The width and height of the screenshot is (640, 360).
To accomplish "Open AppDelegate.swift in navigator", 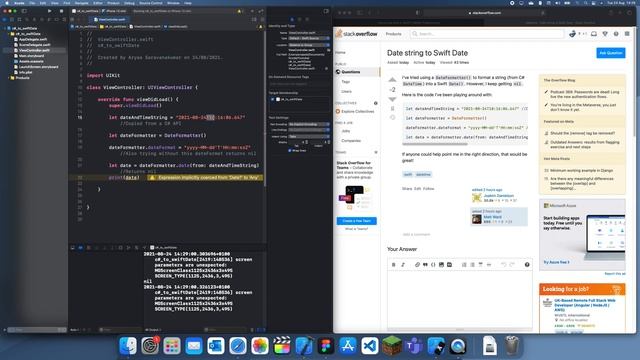I will [x=33, y=39].
